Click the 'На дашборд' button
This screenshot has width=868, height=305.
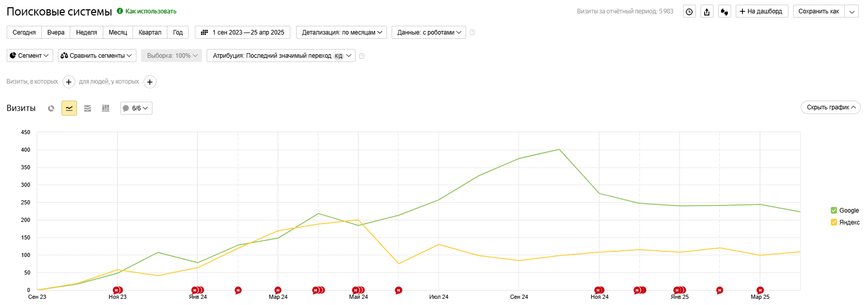pos(762,11)
